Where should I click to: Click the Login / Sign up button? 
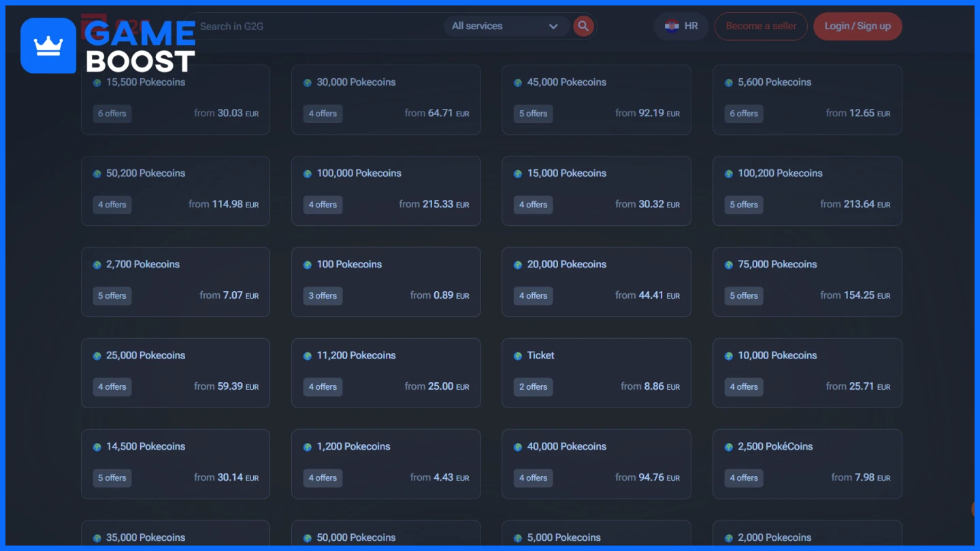click(x=857, y=26)
